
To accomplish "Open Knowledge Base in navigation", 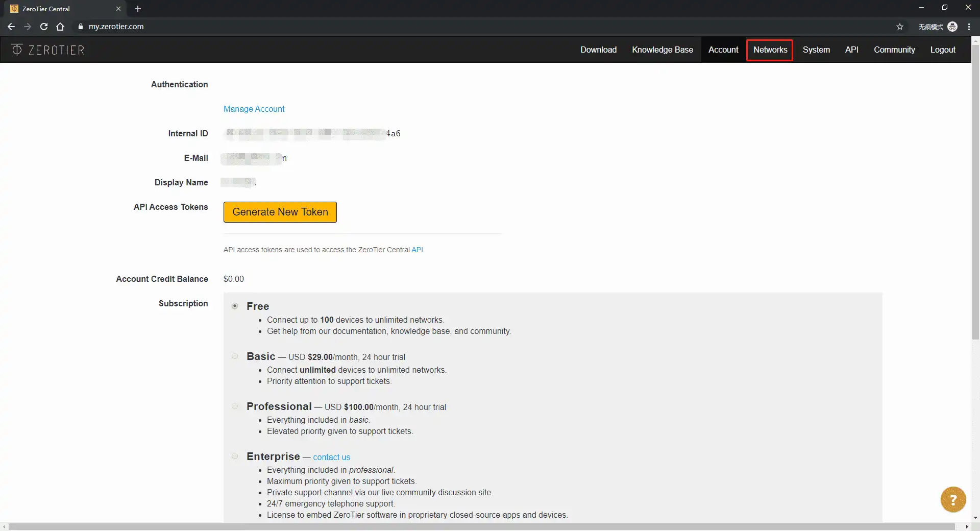I will pos(663,50).
